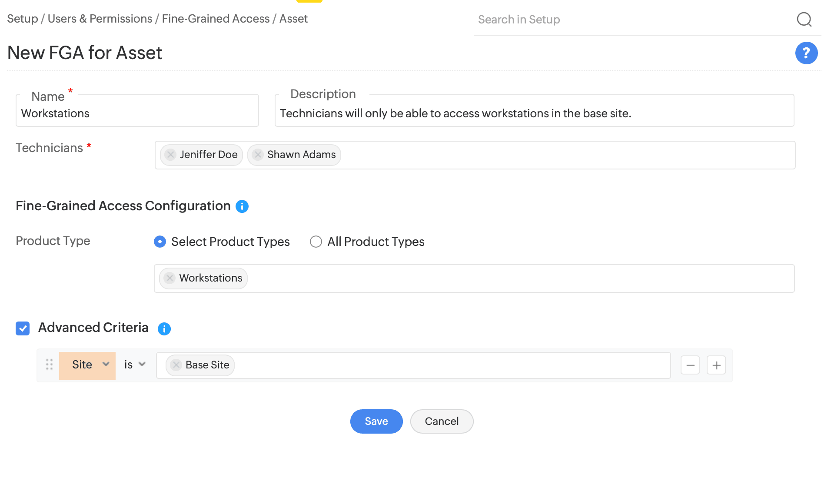Open the blue help question mark icon
The width and height of the screenshot is (831, 504).
(806, 53)
